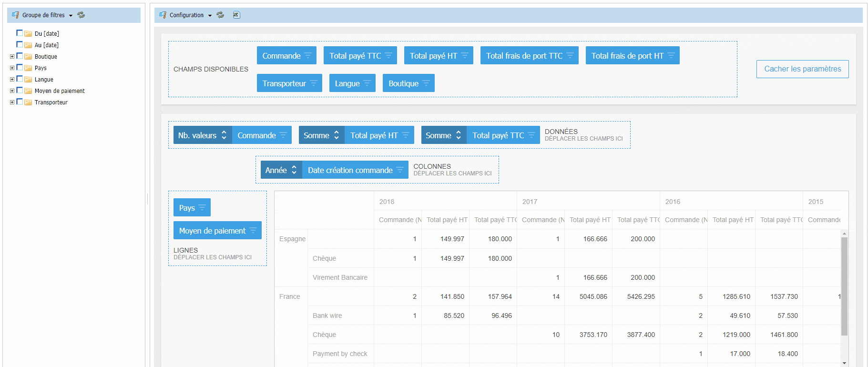Expand the Moyen de paiement tree node
Screen dimensions: 868x367
(x=12, y=91)
